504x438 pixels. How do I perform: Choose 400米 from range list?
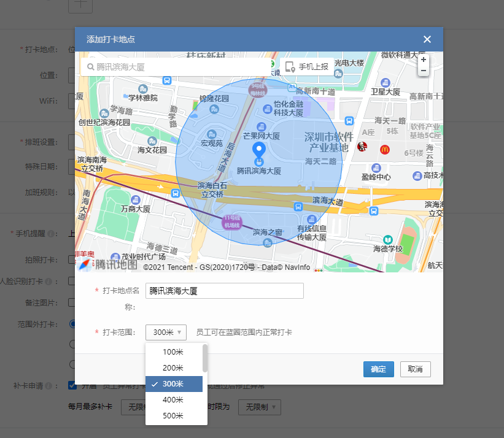173,400
